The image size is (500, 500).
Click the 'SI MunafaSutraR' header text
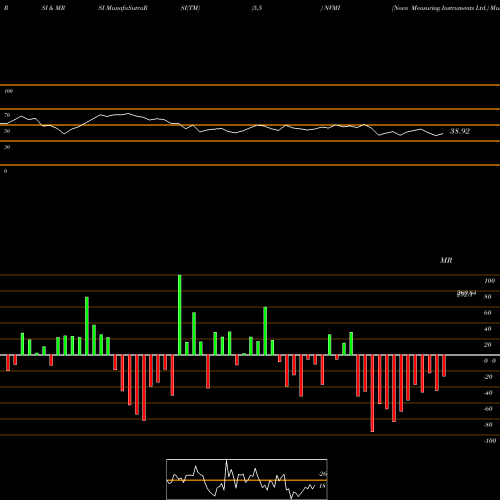click(x=123, y=8)
